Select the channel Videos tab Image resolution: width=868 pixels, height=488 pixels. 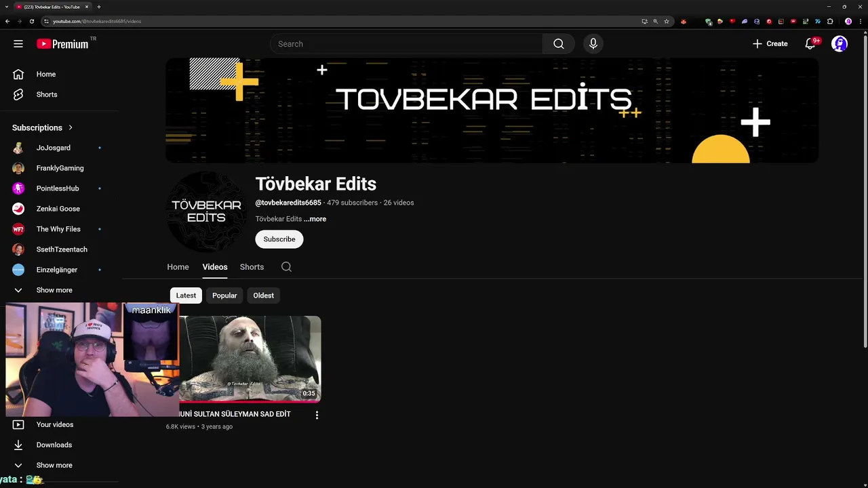coord(215,267)
